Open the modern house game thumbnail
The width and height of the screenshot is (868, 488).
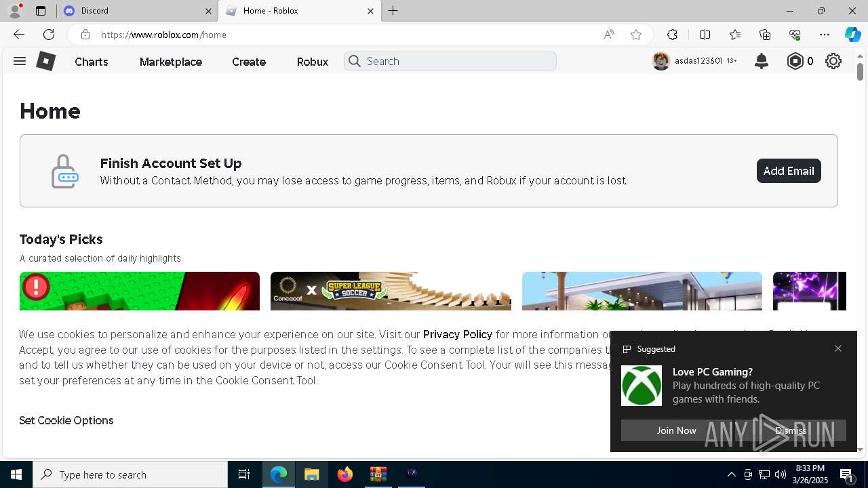[642, 291]
